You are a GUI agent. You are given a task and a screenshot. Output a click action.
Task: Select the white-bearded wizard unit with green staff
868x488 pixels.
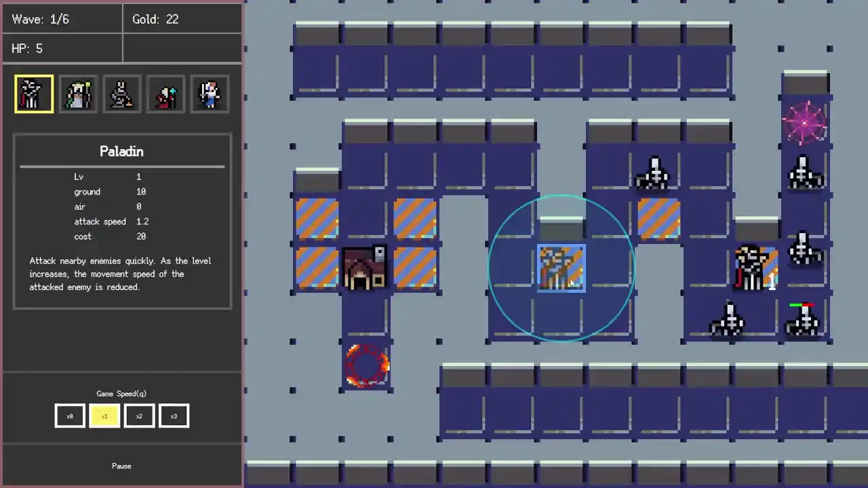pyautogui.click(x=78, y=94)
